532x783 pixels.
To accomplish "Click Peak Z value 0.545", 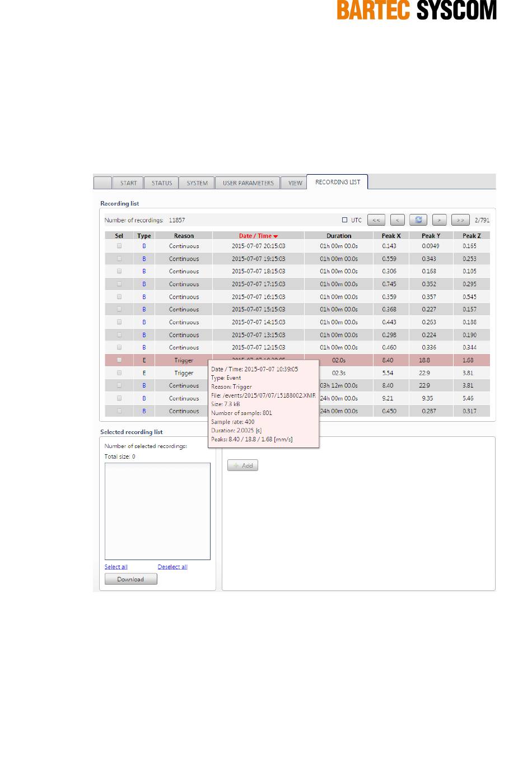I will 469,297.
